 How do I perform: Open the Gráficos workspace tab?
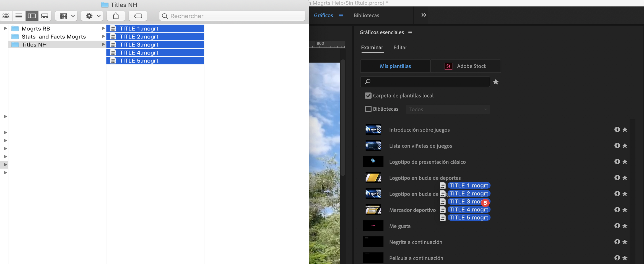pos(323,15)
